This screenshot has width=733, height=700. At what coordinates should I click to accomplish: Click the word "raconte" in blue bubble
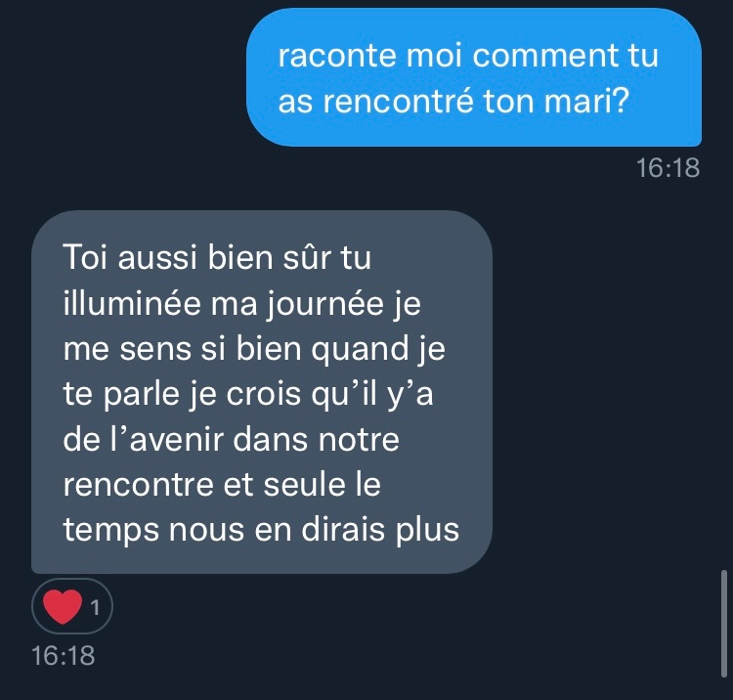click(x=336, y=56)
